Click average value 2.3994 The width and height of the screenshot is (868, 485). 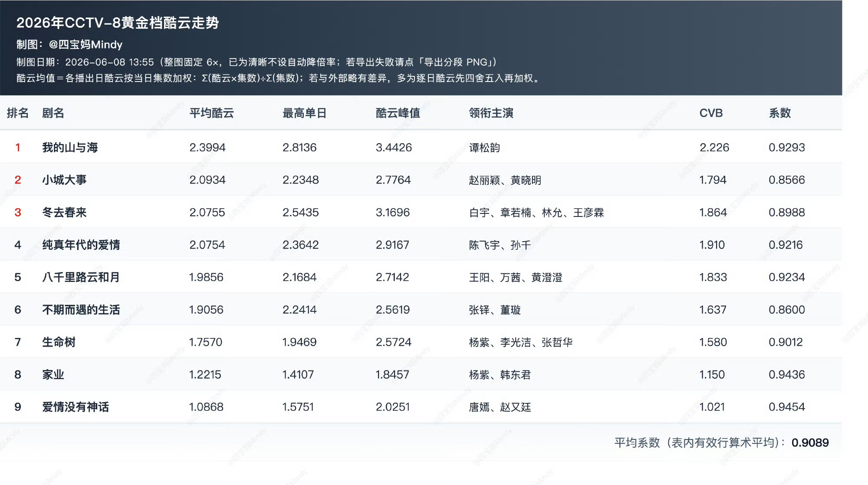[207, 147]
